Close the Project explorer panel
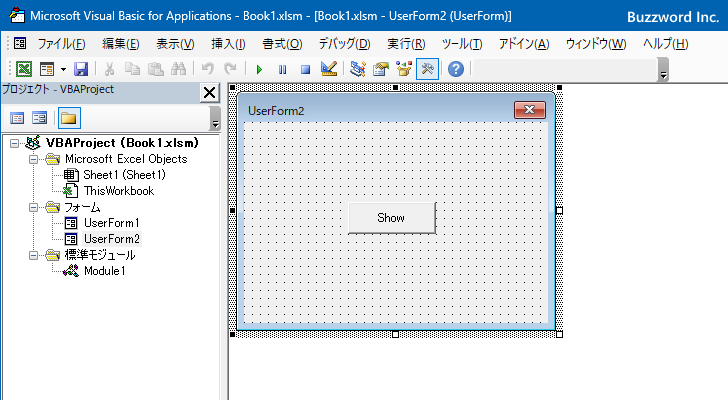The height and width of the screenshot is (400, 728). [209, 92]
